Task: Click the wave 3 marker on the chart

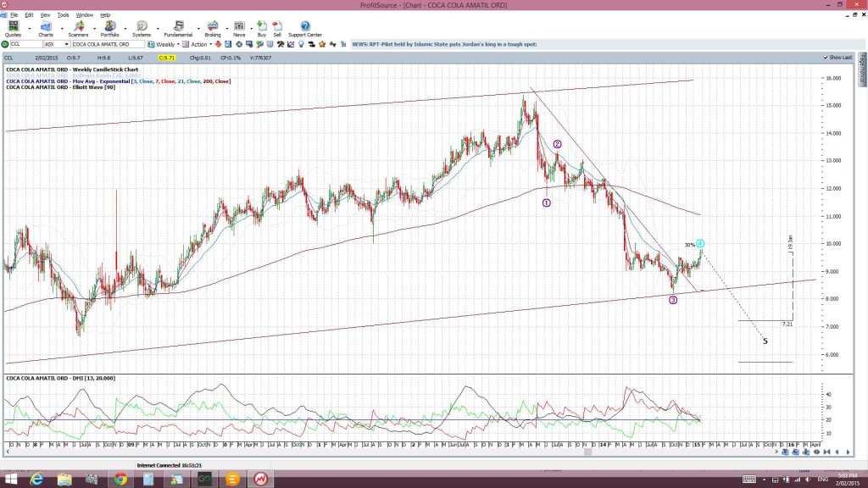Action: click(x=673, y=300)
